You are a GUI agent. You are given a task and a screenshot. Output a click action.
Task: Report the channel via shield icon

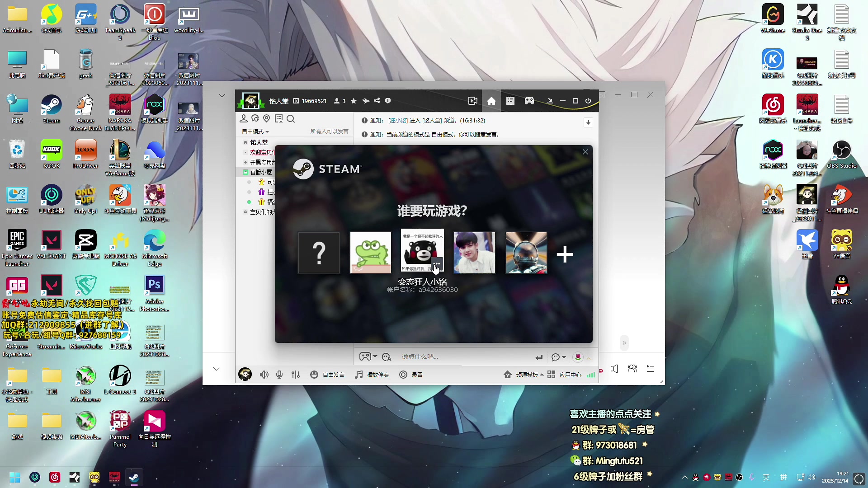pos(388,101)
